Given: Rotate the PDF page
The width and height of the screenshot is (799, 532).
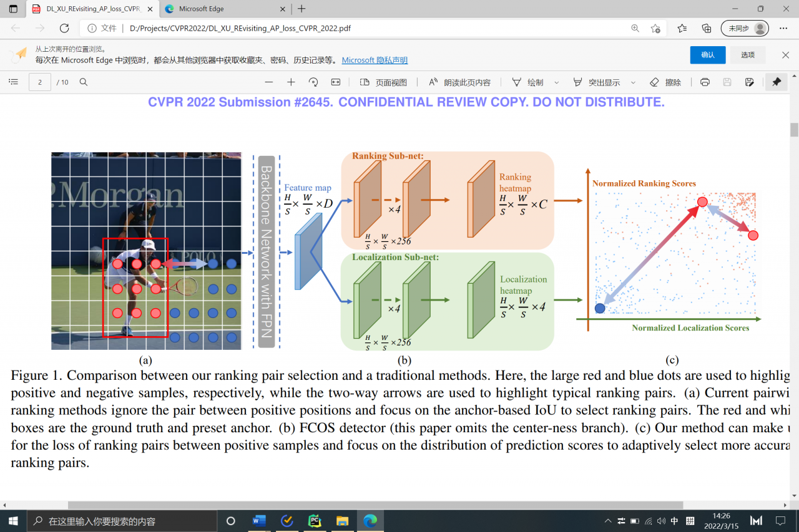Looking at the screenshot, I should [313, 82].
